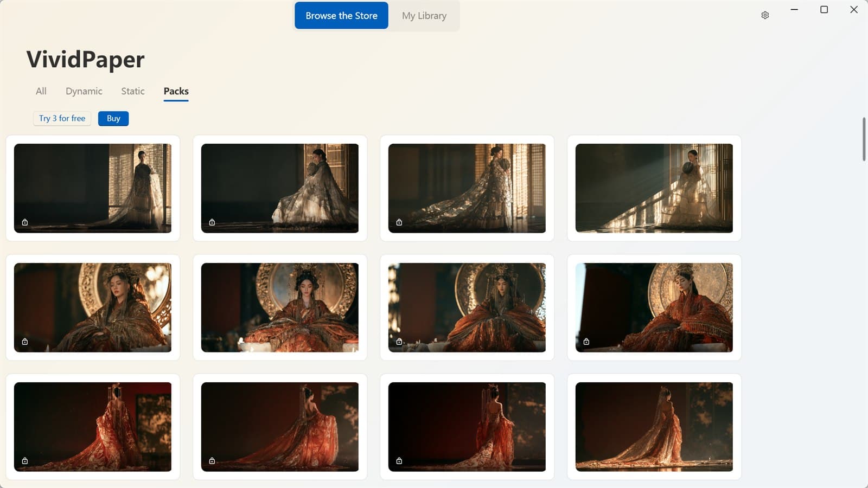868x488 pixels.
Task: Open wallpaper of bare-back woman lifting red skirt
Action: tap(280, 427)
